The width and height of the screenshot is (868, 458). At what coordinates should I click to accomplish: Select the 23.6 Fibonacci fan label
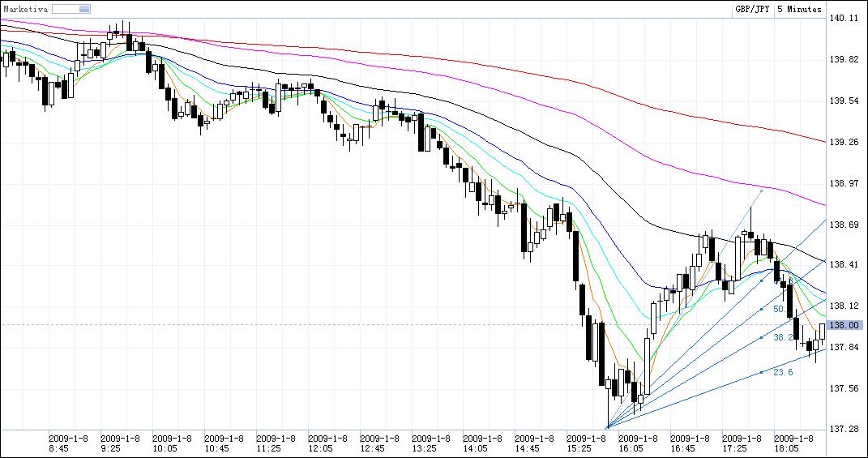point(783,373)
